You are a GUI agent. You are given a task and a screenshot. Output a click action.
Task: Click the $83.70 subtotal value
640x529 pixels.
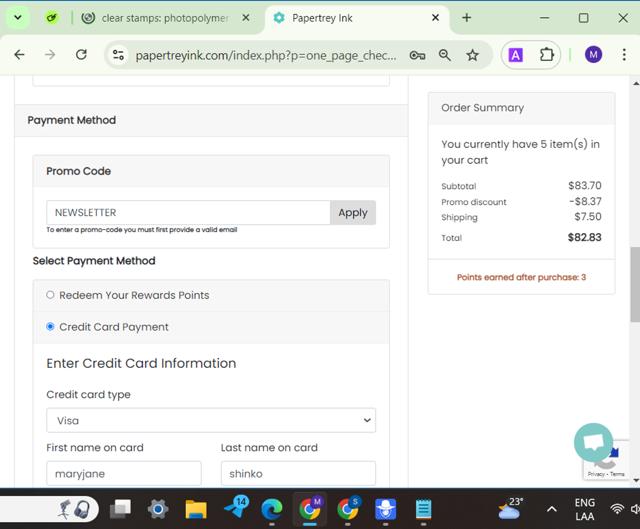[585, 185]
